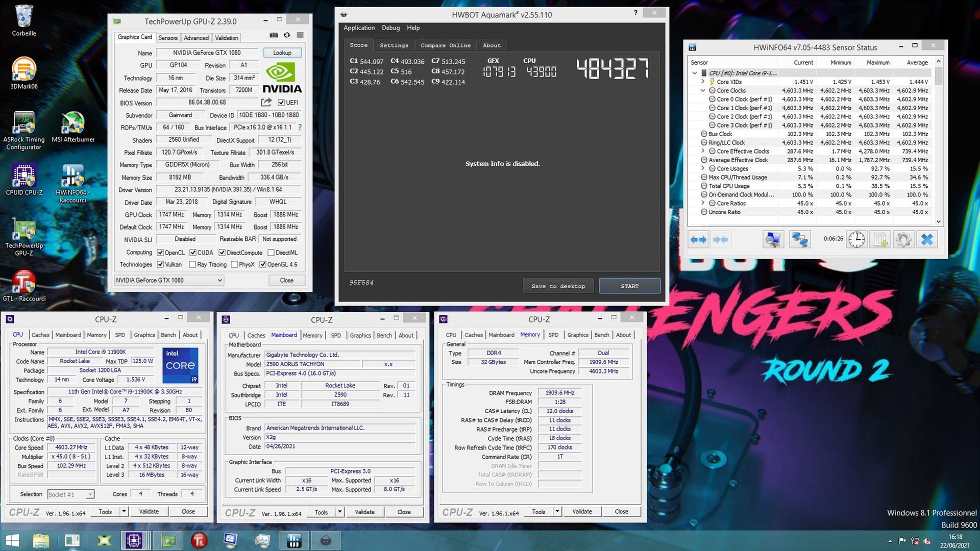The height and width of the screenshot is (551, 980).
Task: Open Debug menu in Aquamark
Action: click(x=391, y=28)
